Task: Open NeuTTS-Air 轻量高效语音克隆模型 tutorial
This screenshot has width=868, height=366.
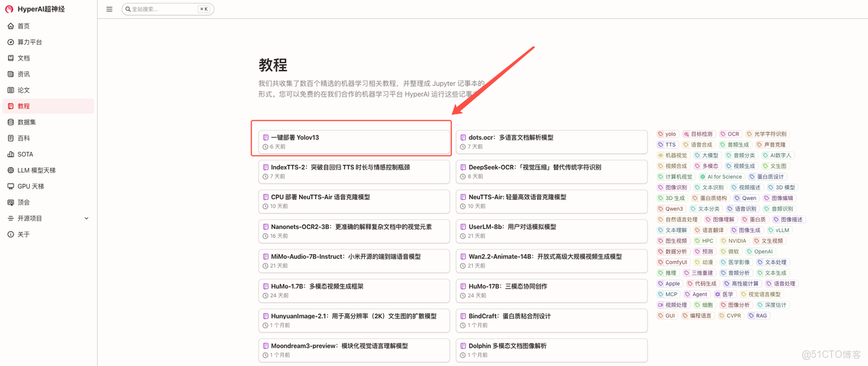Action: click(551, 201)
